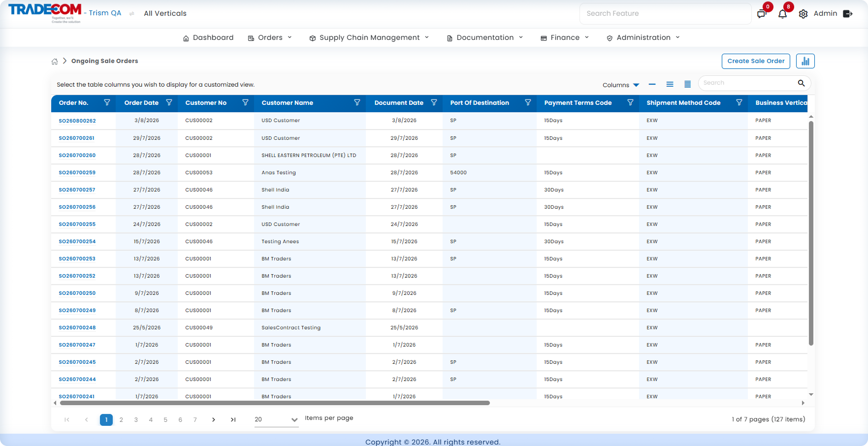The width and height of the screenshot is (868, 446).
Task: Click scroll-right arrow of horizontal scrollbar
Action: coord(803,403)
